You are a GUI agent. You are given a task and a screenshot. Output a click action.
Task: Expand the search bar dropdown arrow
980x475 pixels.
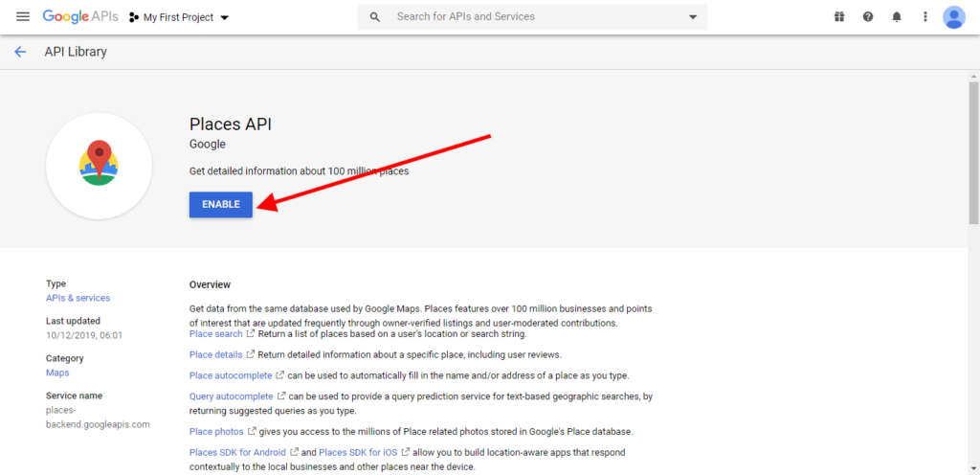(693, 17)
